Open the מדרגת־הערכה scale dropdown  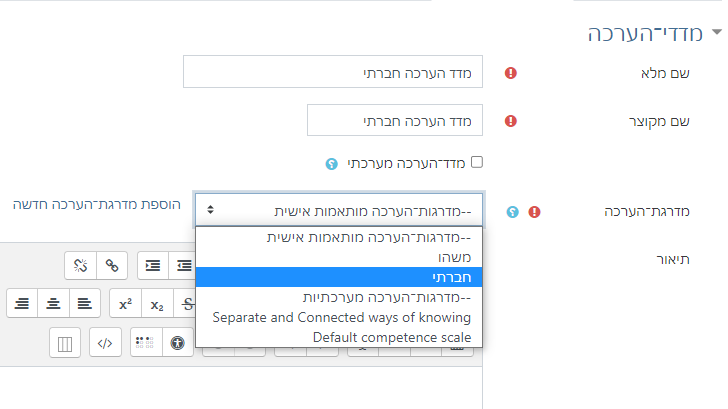pyautogui.click(x=339, y=210)
